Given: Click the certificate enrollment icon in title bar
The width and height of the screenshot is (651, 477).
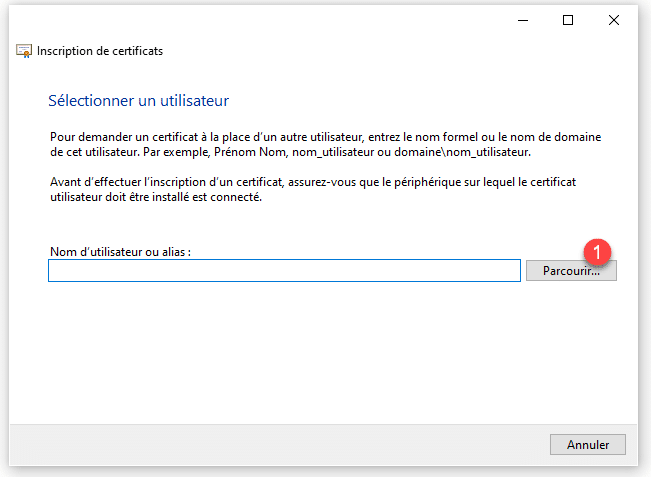Looking at the screenshot, I should pos(24,51).
